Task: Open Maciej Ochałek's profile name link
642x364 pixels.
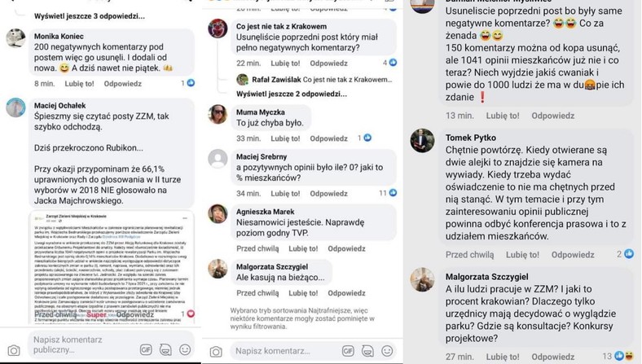Action: point(59,105)
